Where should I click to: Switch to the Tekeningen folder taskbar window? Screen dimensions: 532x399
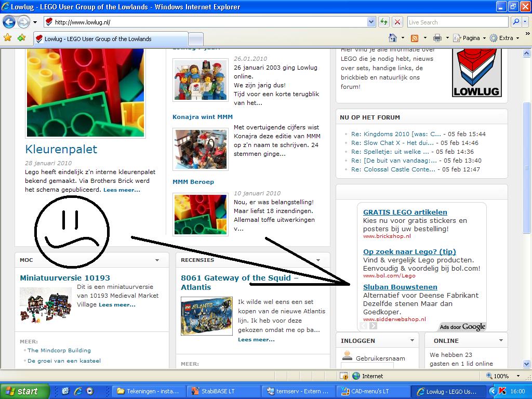pyautogui.click(x=150, y=391)
